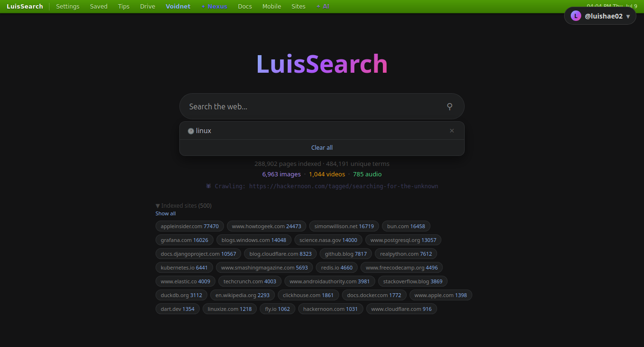The width and height of the screenshot is (644, 347).
Task: Click the magnifier search icon
Action: (449, 106)
